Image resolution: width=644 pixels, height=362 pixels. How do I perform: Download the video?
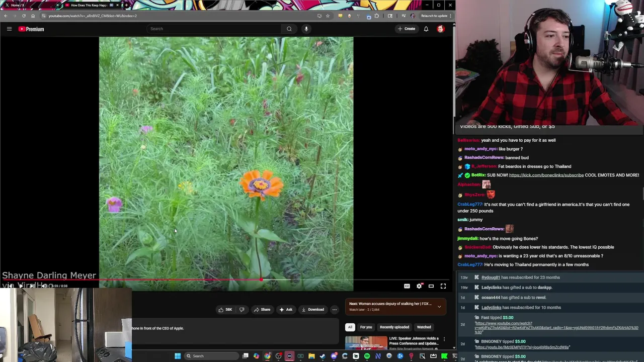313,310
